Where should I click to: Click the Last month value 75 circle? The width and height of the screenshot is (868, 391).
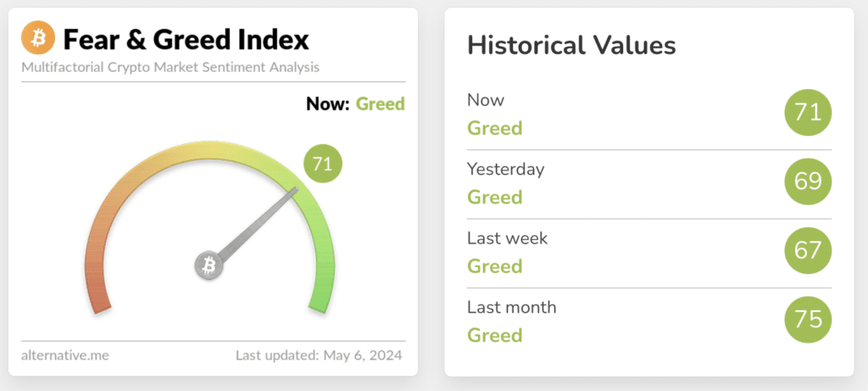click(x=809, y=320)
